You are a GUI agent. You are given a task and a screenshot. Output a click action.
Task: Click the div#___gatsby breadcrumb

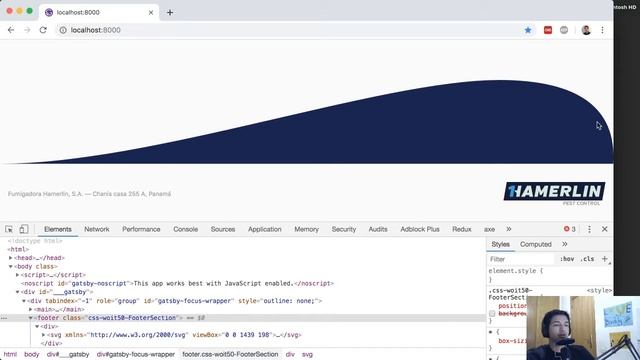68,354
